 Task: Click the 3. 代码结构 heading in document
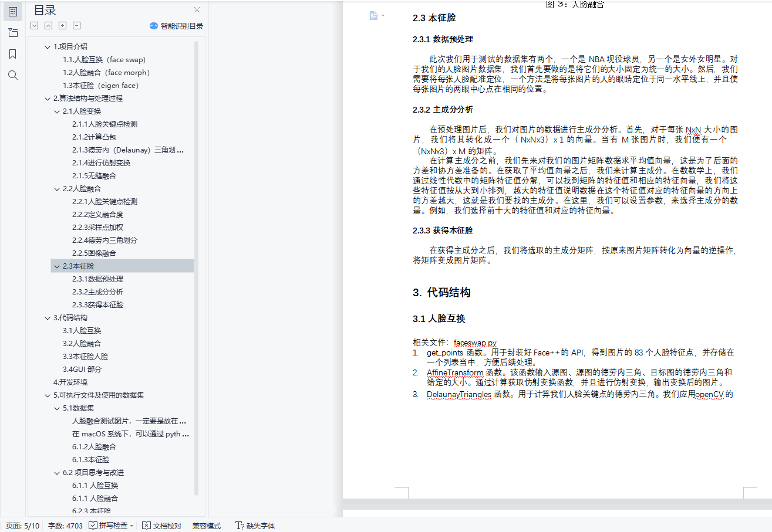(441, 293)
